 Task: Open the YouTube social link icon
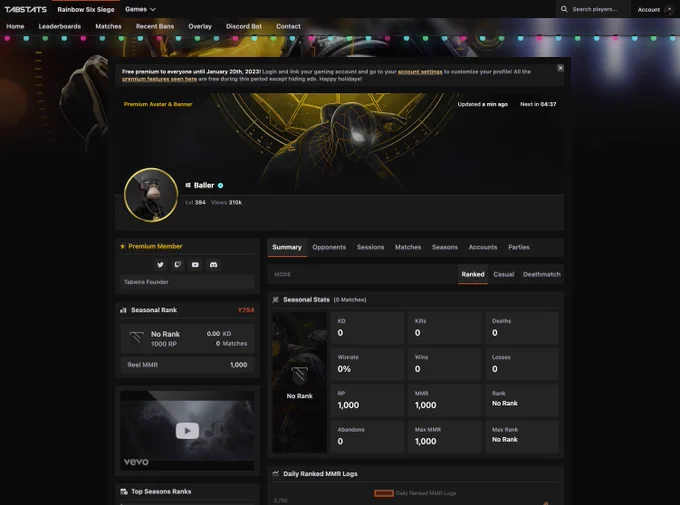[x=195, y=265]
